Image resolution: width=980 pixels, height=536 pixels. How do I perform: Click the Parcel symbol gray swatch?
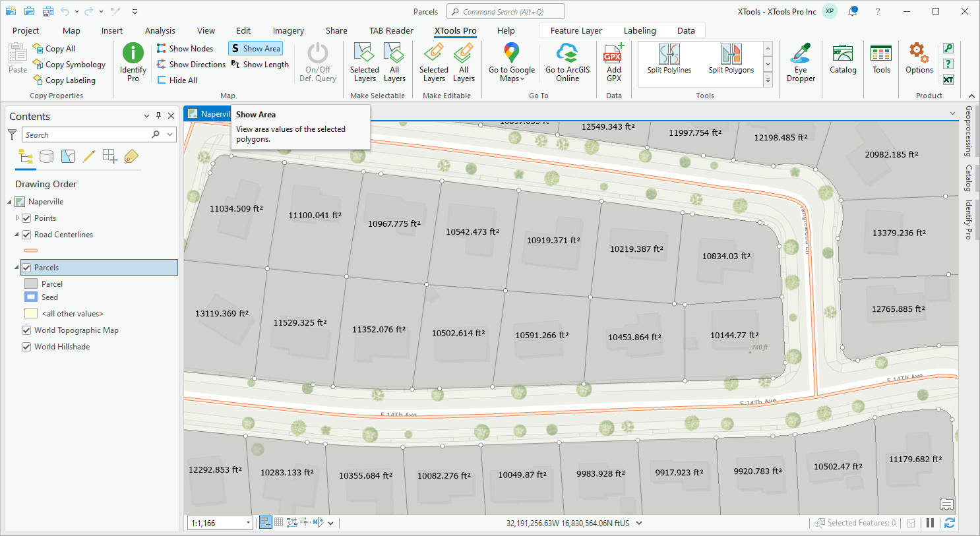click(x=31, y=284)
